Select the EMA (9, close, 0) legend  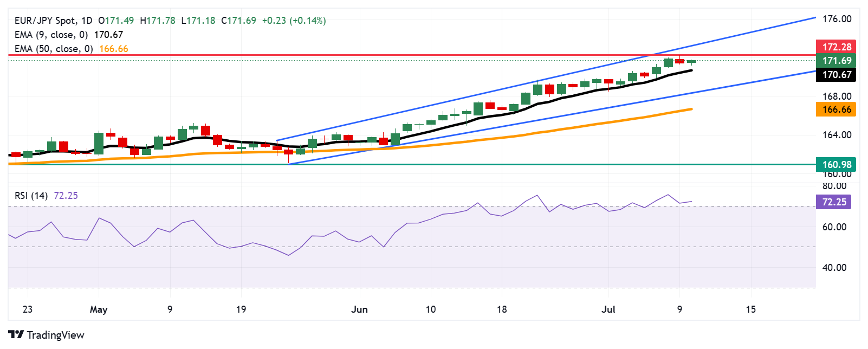(x=51, y=35)
